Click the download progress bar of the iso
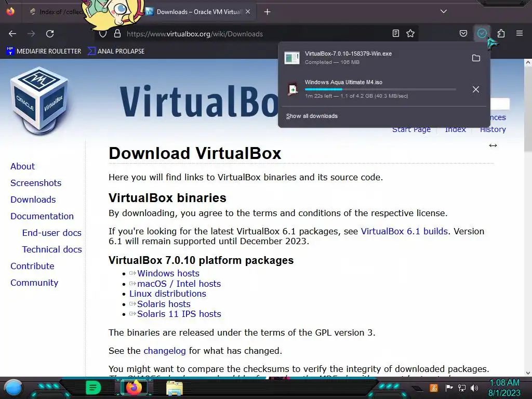Image resolution: width=532 pixels, height=399 pixels. pos(380,89)
